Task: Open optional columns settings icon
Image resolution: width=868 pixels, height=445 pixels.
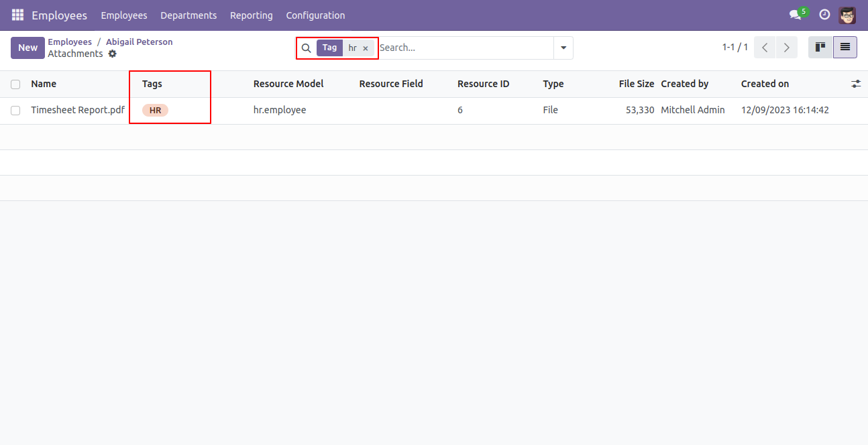Action: point(856,84)
